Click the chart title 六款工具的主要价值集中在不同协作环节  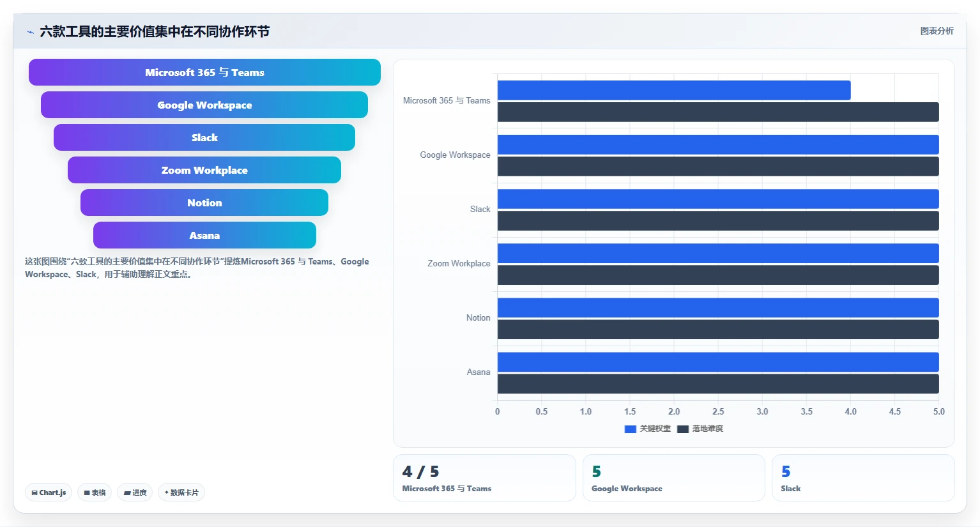coord(155,31)
